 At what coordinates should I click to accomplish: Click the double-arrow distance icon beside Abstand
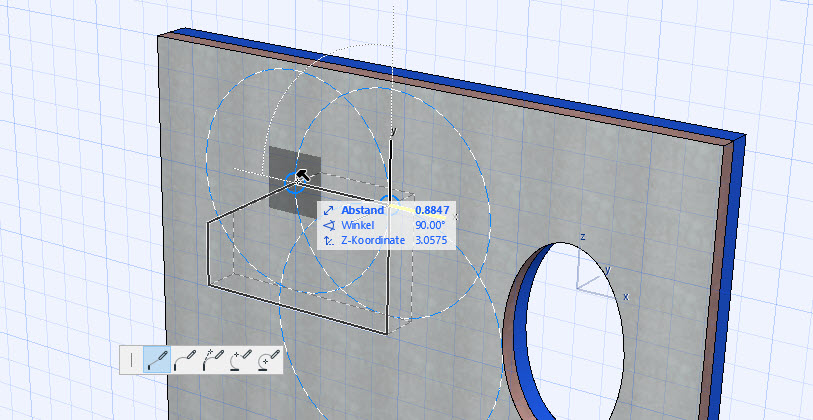328,211
